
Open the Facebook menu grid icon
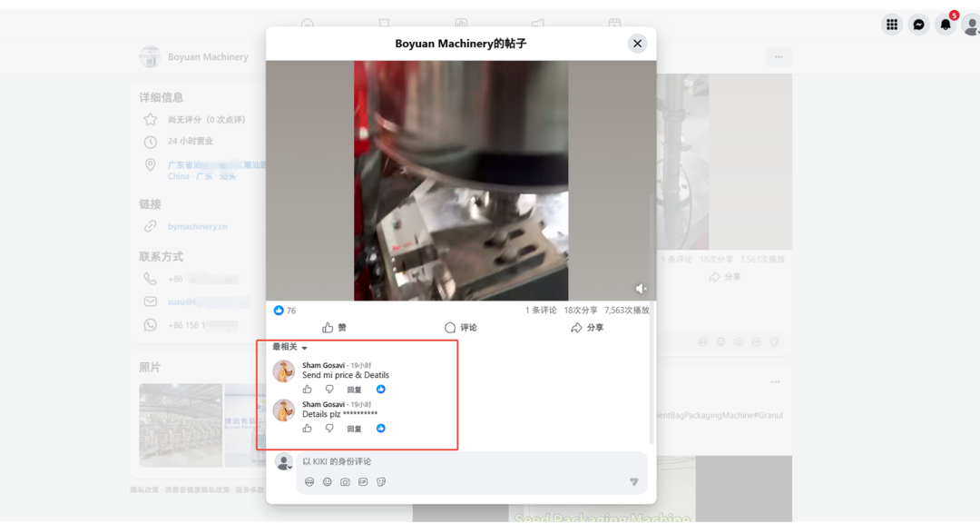pyautogui.click(x=892, y=25)
